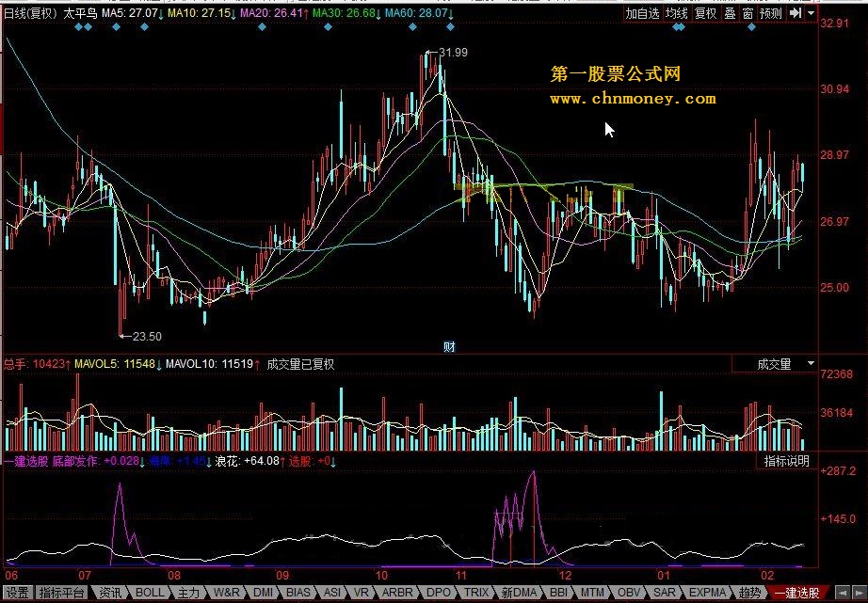This screenshot has width=868, height=603.
Task: Open the 指标说明 indicator description
Action: point(787,461)
